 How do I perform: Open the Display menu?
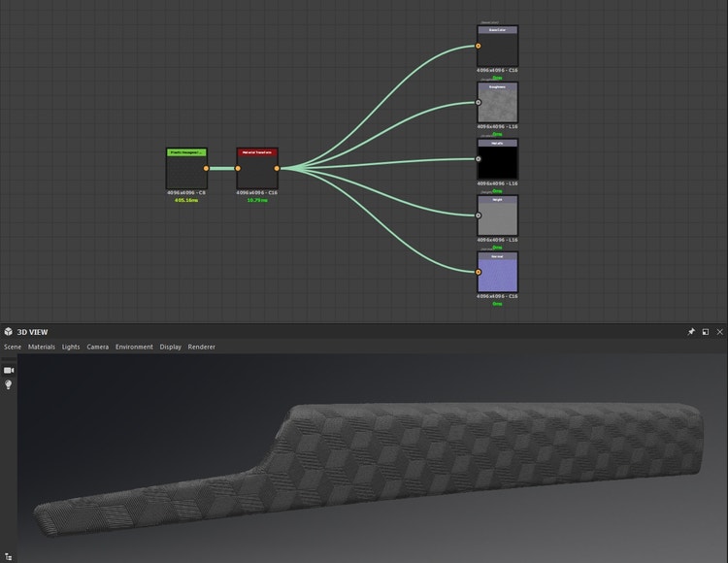coord(171,347)
